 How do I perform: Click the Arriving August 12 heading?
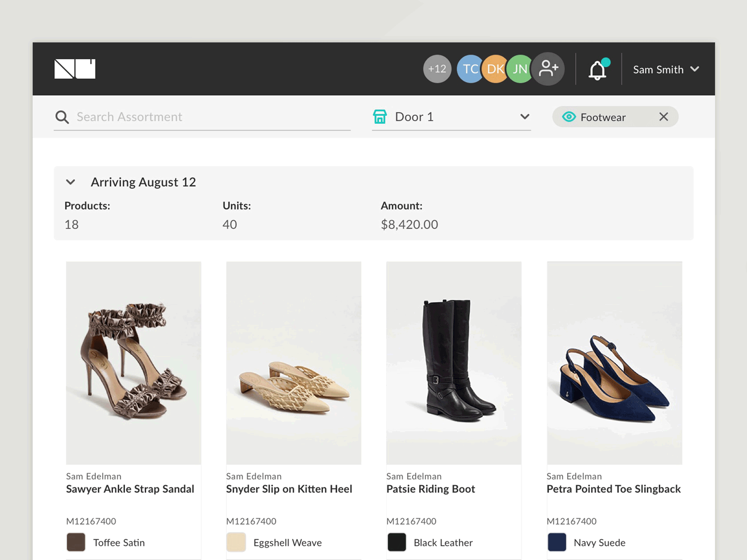pyautogui.click(x=143, y=182)
